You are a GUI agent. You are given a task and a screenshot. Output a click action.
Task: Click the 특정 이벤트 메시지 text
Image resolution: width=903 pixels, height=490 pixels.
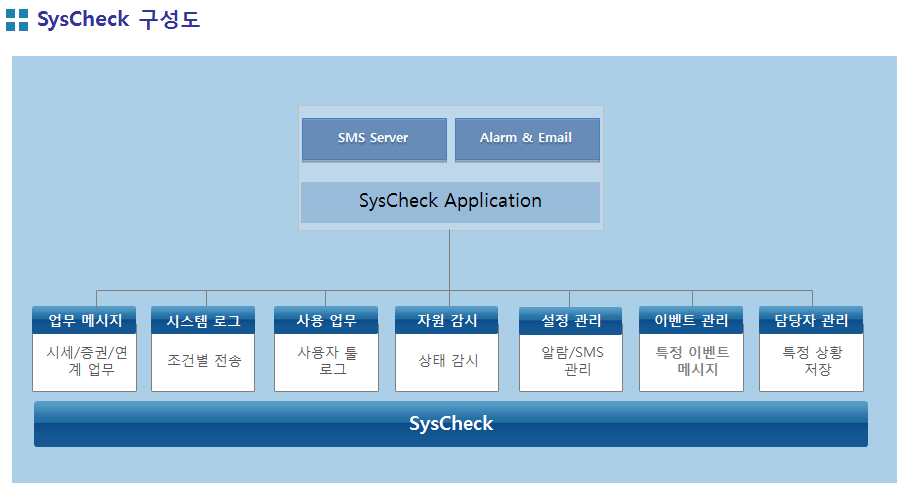[692, 360]
